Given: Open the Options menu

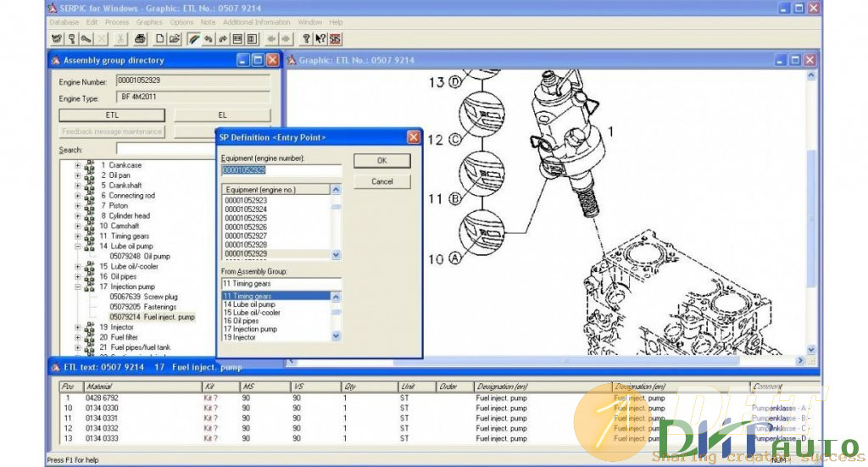Looking at the screenshot, I should pyautogui.click(x=181, y=22).
